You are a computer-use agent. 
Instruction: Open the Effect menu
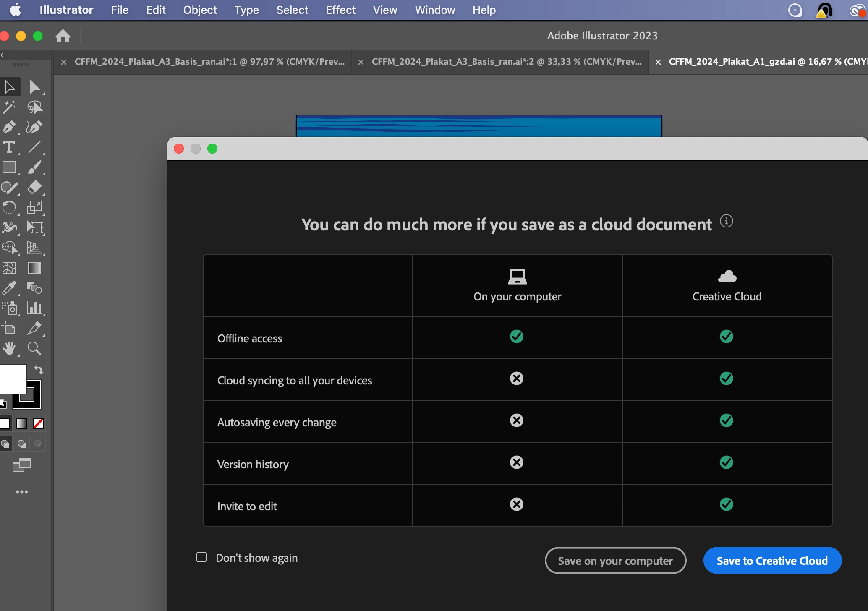pos(340,10)
